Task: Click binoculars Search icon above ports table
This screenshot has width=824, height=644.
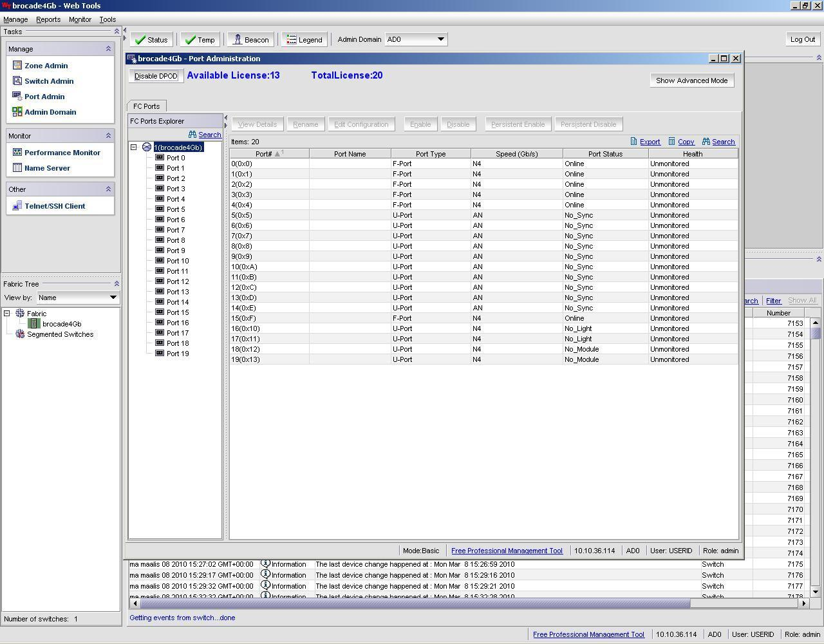Action: pyautogui.click(x=706, y=141)
